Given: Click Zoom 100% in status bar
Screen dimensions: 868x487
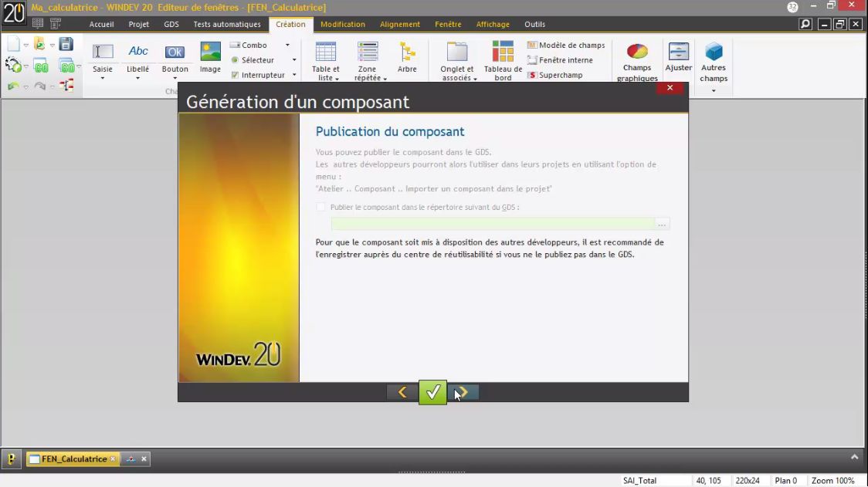Looking at the screenshot, I should 832,480.
